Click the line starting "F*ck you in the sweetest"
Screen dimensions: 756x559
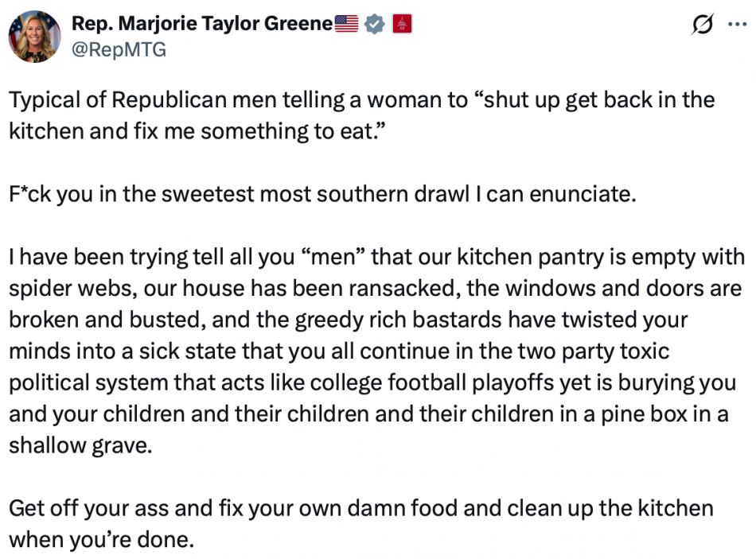click(322, 195)
